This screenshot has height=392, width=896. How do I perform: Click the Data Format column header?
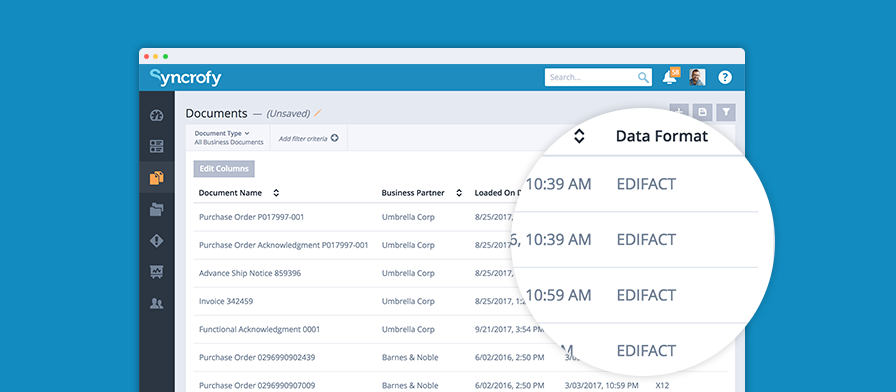662,136
